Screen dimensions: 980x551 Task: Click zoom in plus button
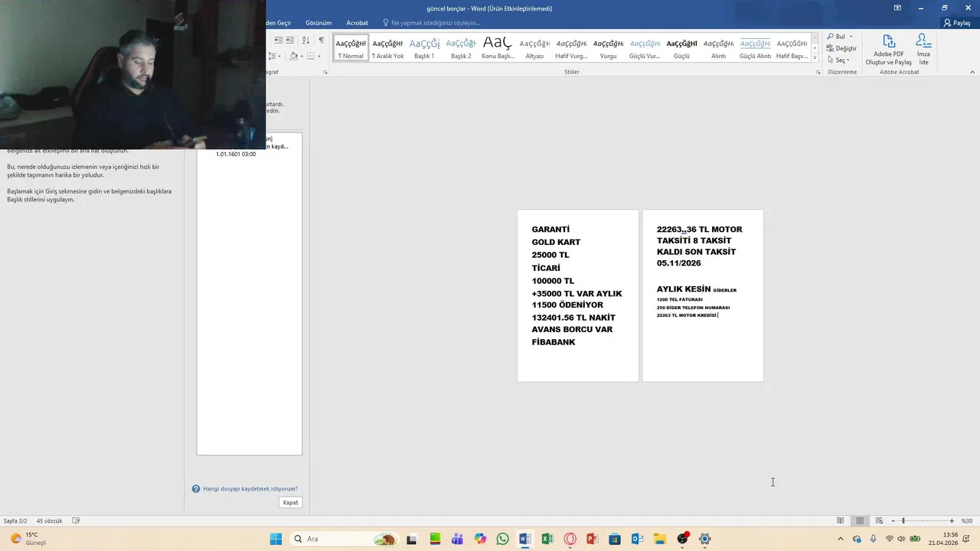[x=952, y=520]
